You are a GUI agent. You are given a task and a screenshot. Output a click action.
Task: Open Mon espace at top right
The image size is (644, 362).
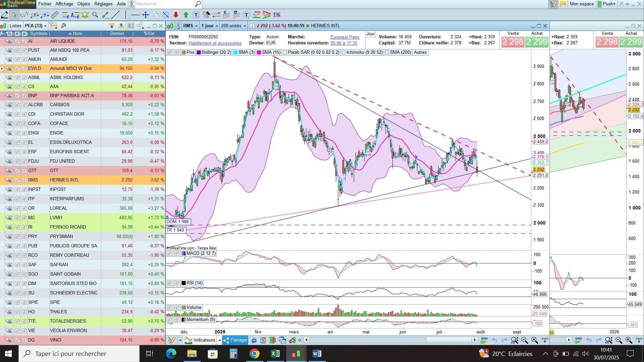tap(582, 4)
